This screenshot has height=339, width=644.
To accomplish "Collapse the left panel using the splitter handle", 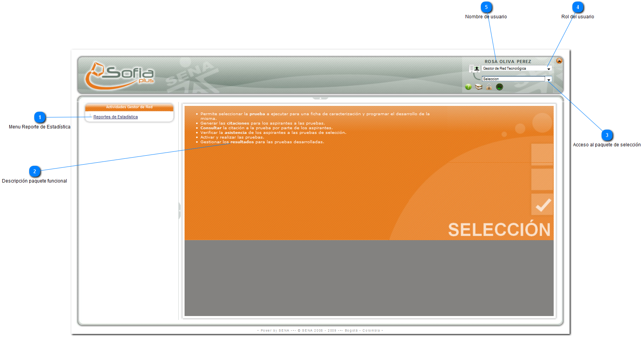I will (179, 211).
